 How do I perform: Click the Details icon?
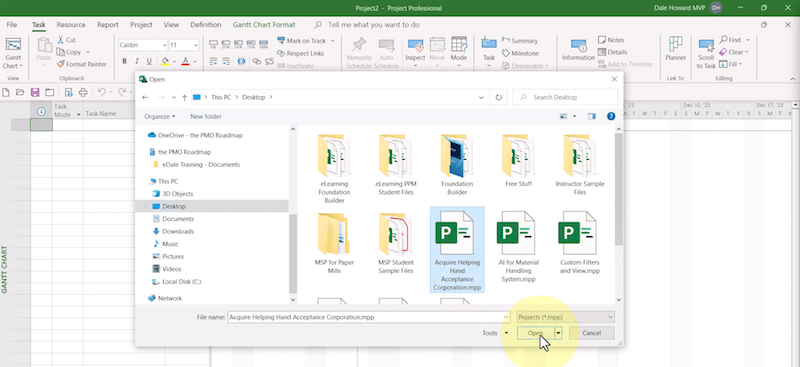coord(602,52)
